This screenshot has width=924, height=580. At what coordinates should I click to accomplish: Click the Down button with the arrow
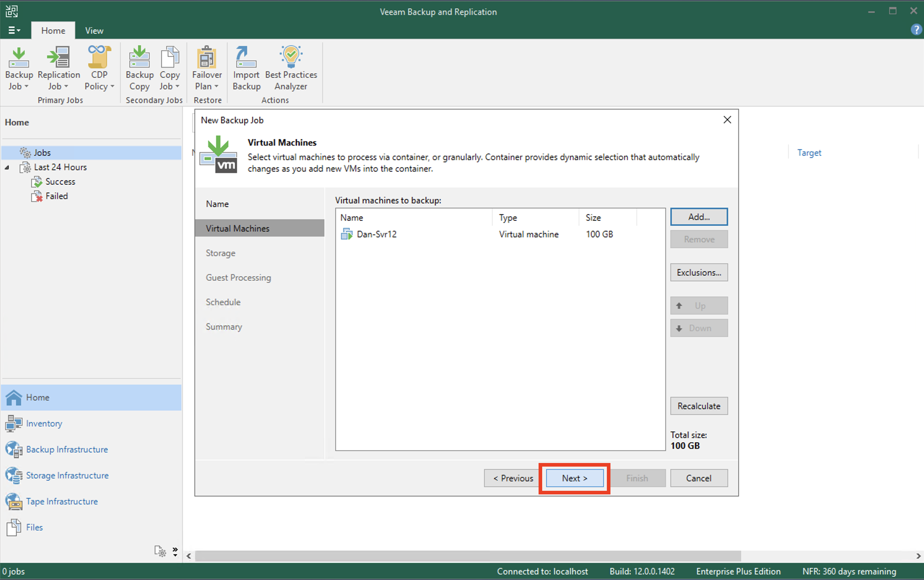coord(699,328)
